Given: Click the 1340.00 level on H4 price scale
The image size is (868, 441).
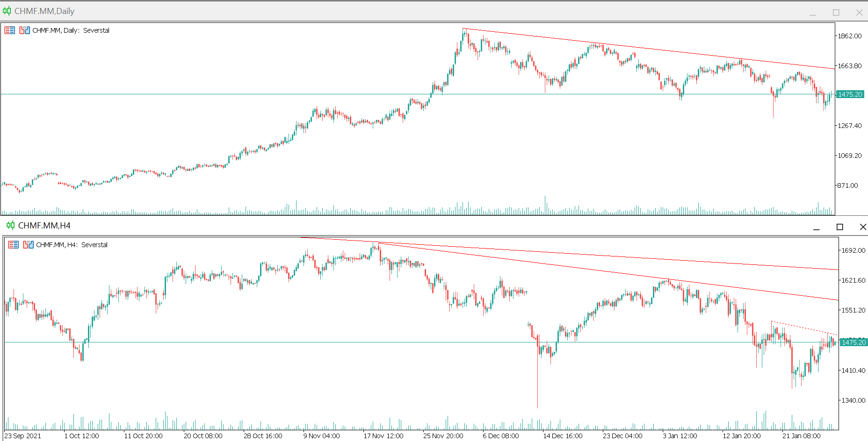Looking at the screenshot, I should (x=854, y=400).
